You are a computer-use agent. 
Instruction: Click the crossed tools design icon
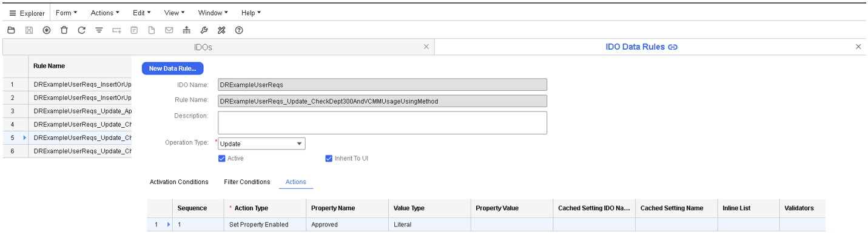pos(221,30)
